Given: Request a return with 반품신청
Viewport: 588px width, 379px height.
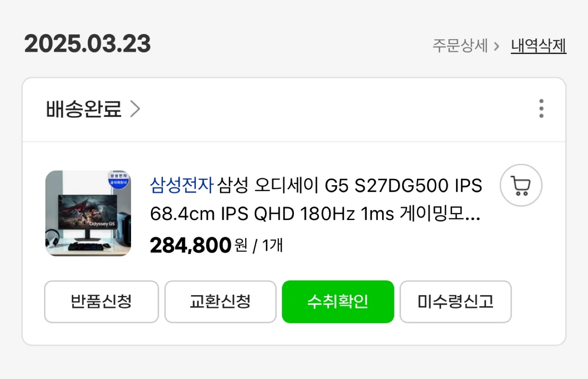Looking at the screenshot, I should tap(101, 302).
